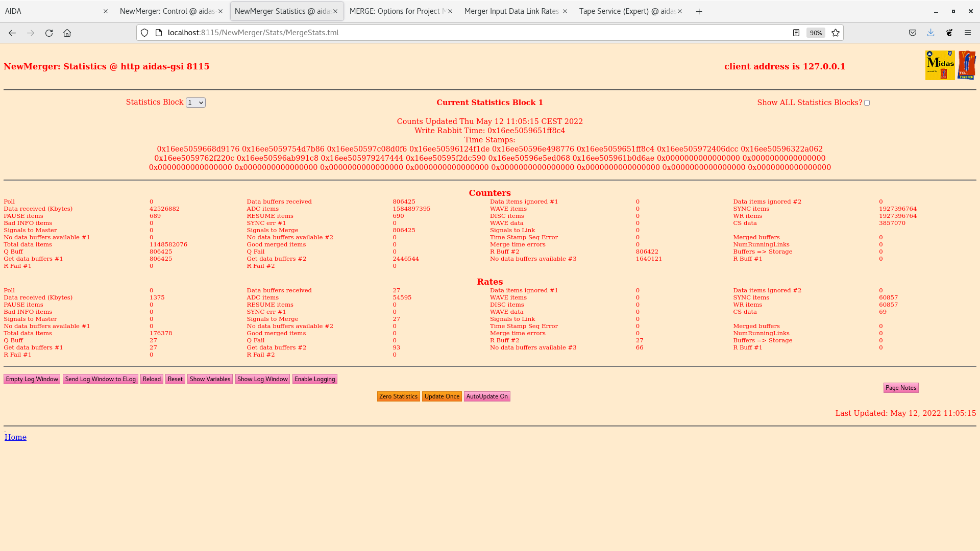Open Page Notes
Screen dimensions: 980x551
(x=901, y=388)
